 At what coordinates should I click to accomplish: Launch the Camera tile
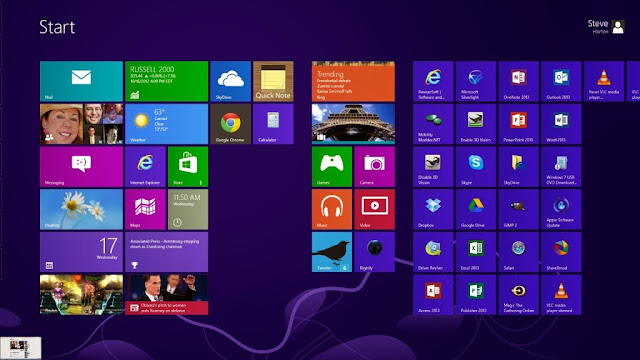point(375,167)
